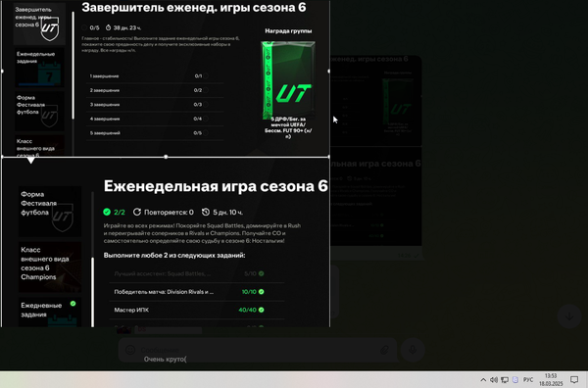This screenshot has height=388, width=588.
Task: Click the paperclip attach file icon
Action: pos(384,350)
